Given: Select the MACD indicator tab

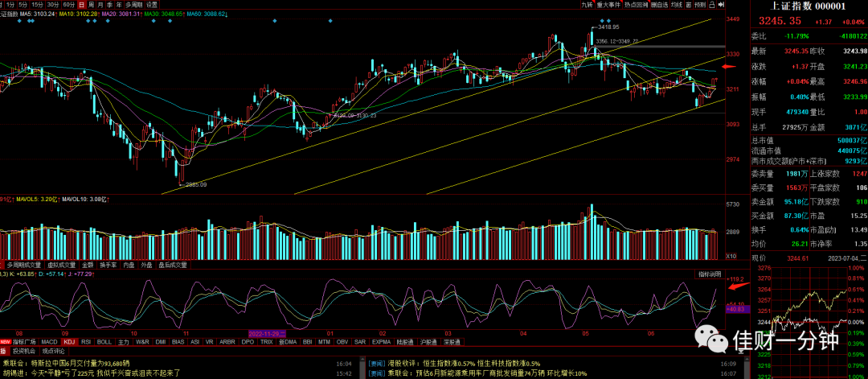Looking at the screenshot, I should pyautogui.click(x=49, y=342).
